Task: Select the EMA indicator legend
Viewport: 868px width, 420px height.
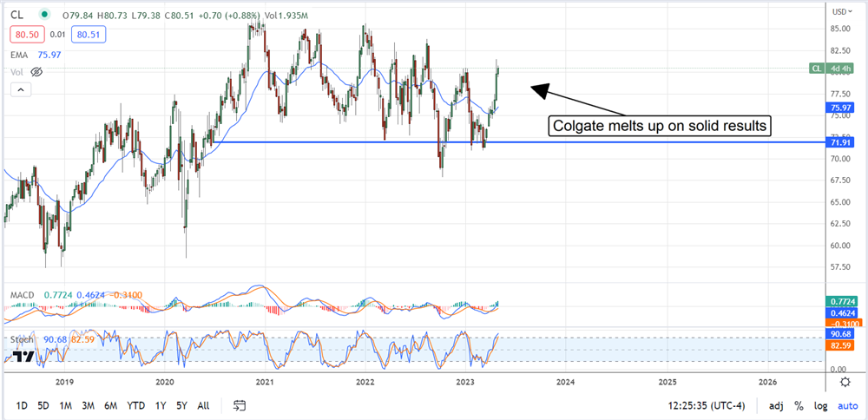Action: click(x=20, y=55)
